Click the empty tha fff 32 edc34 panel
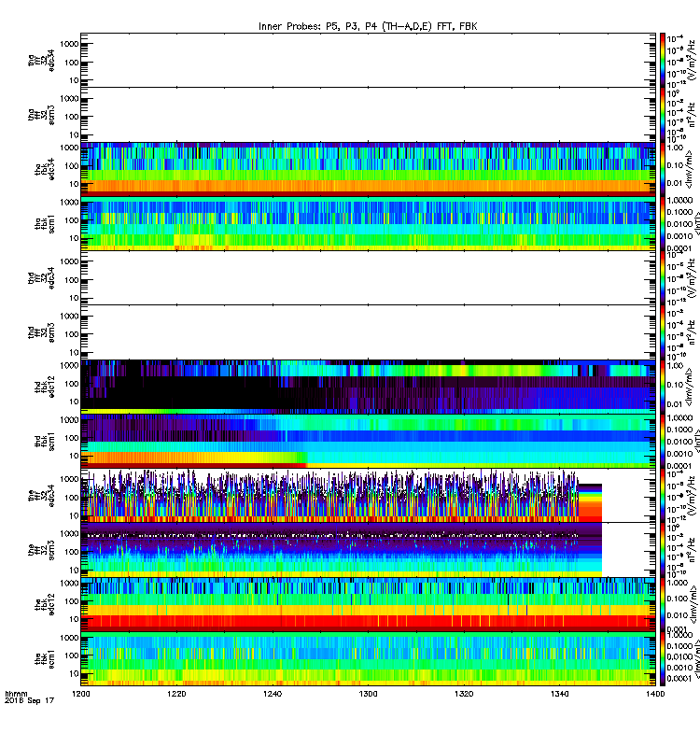Screen dimensions: 700x747 click(368, 61)
